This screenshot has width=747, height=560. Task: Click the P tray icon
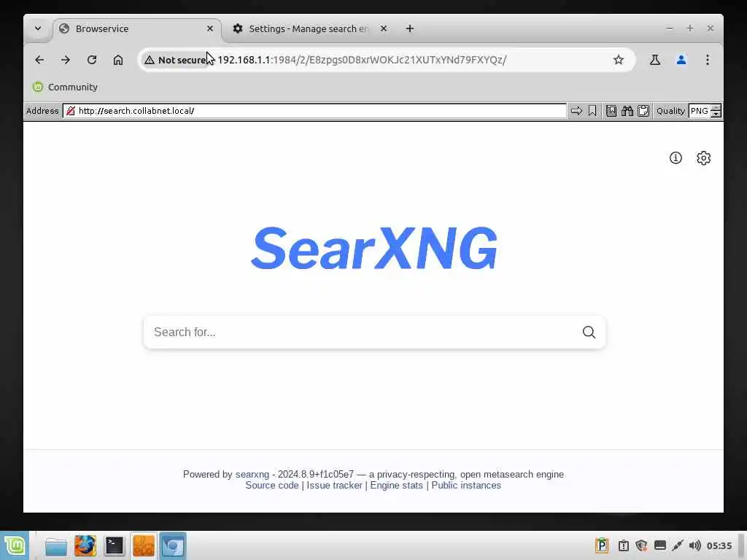602,545
